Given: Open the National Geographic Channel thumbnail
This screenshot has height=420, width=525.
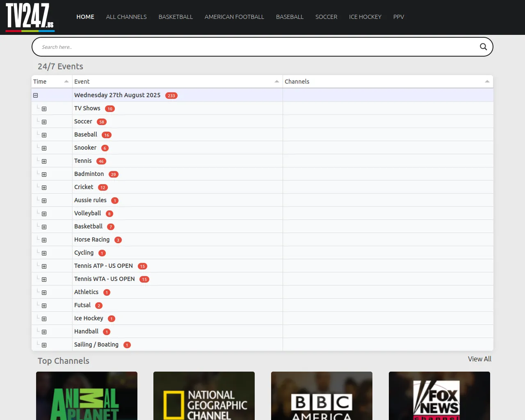Looking at the screenshot, I should 204,395.
